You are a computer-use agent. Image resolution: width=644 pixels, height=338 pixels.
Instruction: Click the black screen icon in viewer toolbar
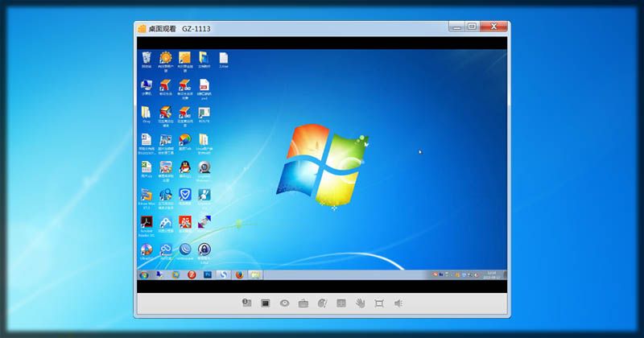266,303
